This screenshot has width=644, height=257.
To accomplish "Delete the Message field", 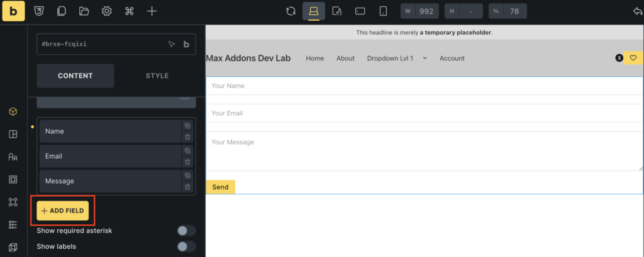I will tap(187, 186).
